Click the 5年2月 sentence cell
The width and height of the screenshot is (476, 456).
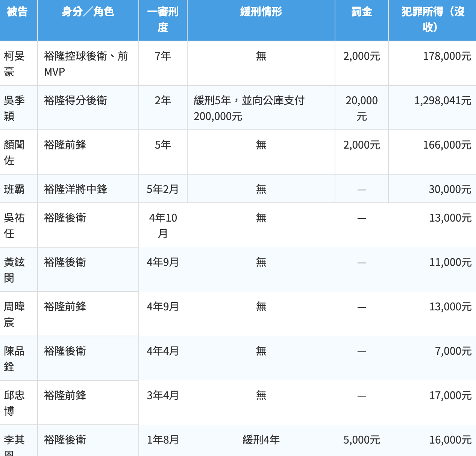coord(163,189)
